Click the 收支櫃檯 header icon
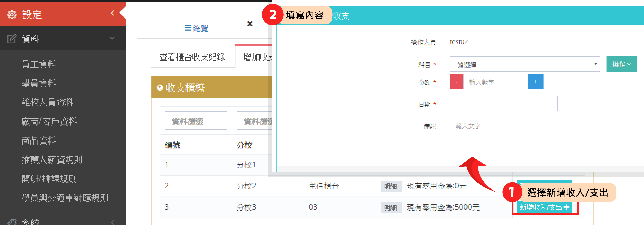Screen dimensions: 644x225 point(160,87)
